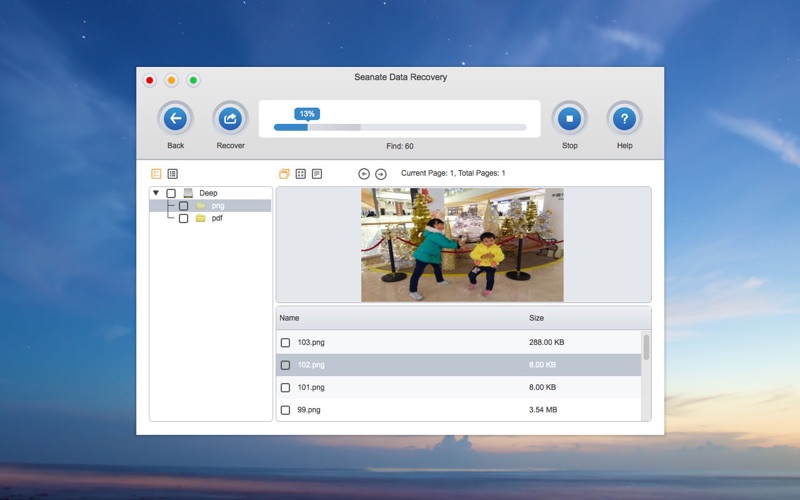Open the pdf folder in tree
The image size is (800, 500).
click(x=216, y=218)
